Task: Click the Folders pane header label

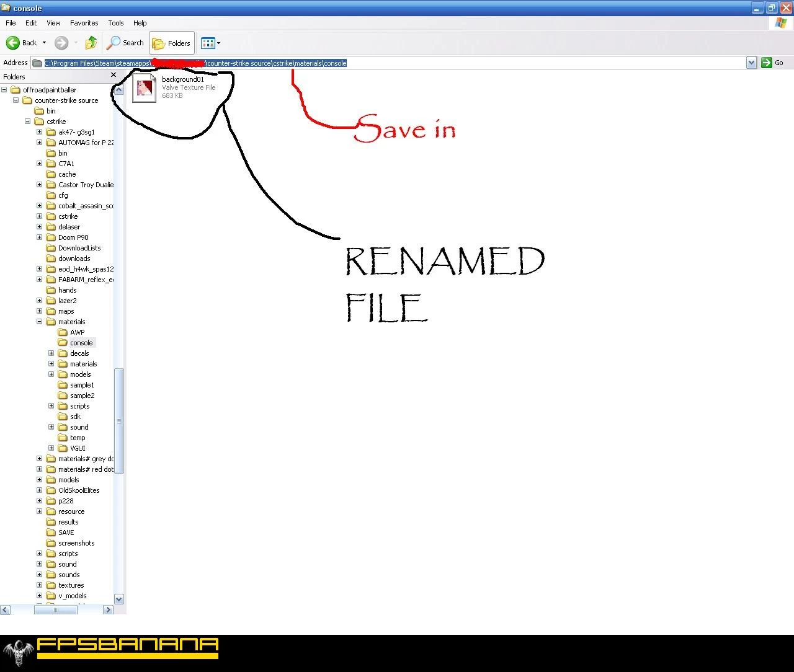Action: pyautogui.click(x=14, y=77)
